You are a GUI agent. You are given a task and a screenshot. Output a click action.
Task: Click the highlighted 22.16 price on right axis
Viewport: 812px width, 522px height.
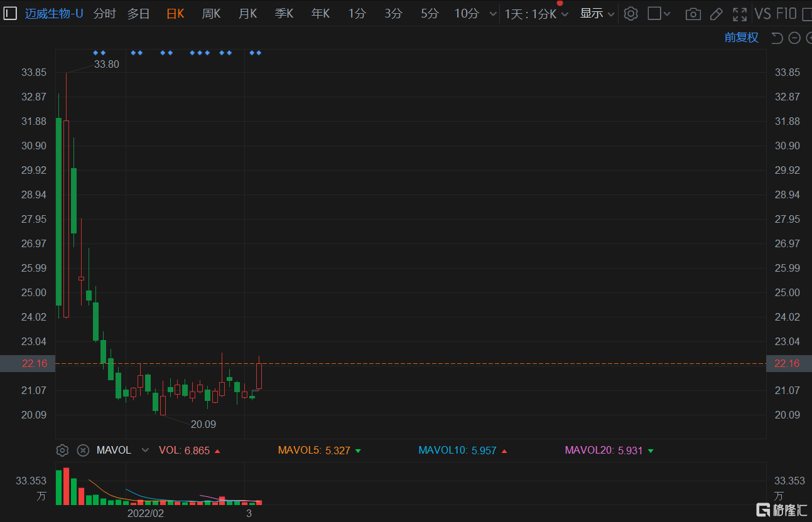coord(788,364)
